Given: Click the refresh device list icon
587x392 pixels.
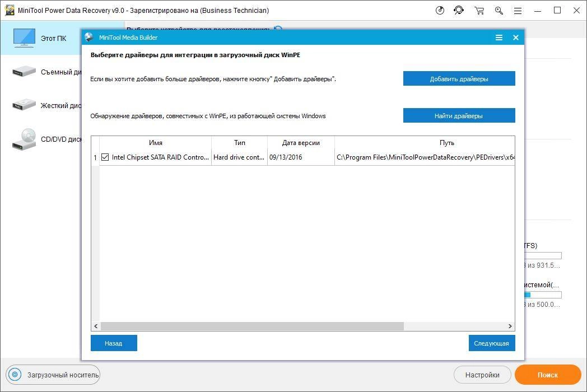Looking at the screenshot, I should (278, 29).
